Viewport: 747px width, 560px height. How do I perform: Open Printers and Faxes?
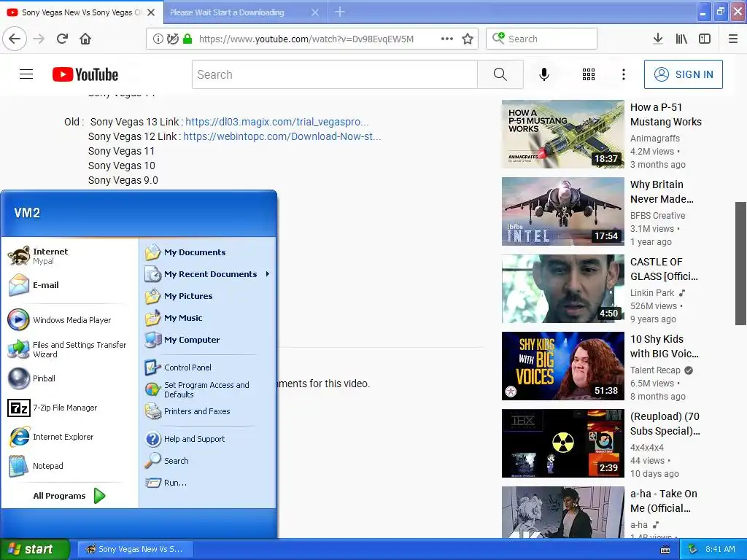click(x=208, y=411)
